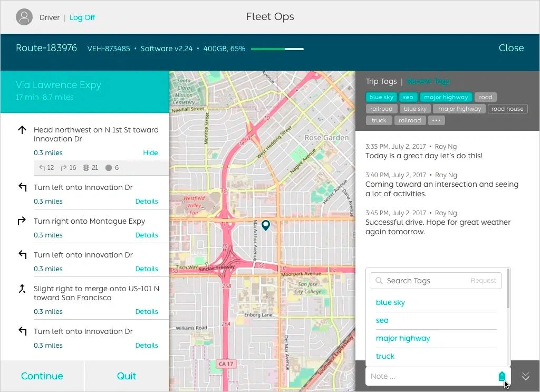Click the left-turn count icon in step details
The image size is (540, 392).
[x=42, y=168]
